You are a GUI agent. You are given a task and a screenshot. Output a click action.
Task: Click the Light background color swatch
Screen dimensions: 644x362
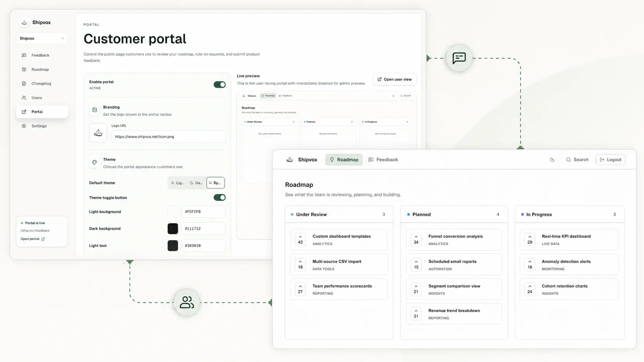click(173, 212)
